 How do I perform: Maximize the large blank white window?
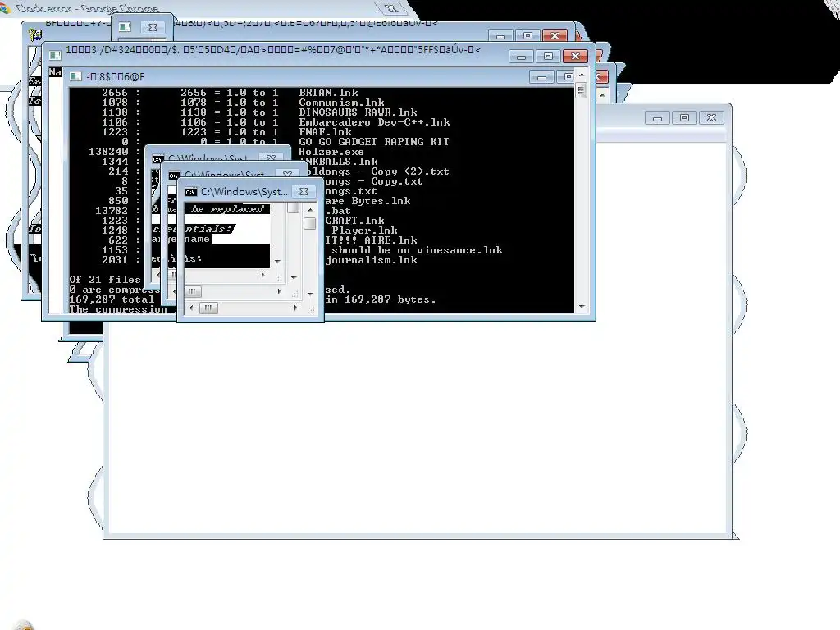tap(684, 117)
